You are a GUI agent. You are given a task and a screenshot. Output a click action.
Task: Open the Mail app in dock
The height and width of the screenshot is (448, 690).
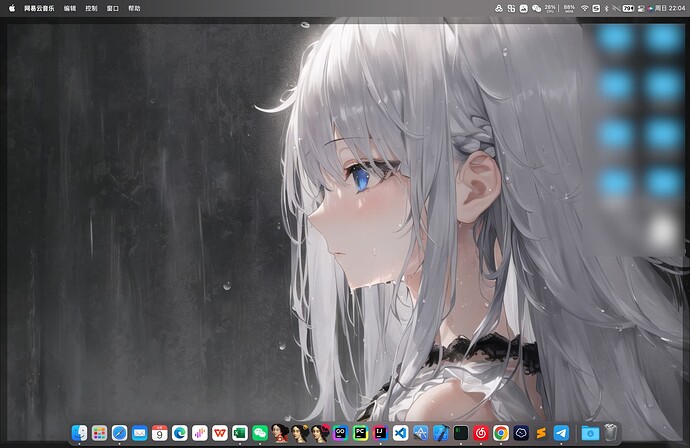pyautogui.click(x=139, y=433)
